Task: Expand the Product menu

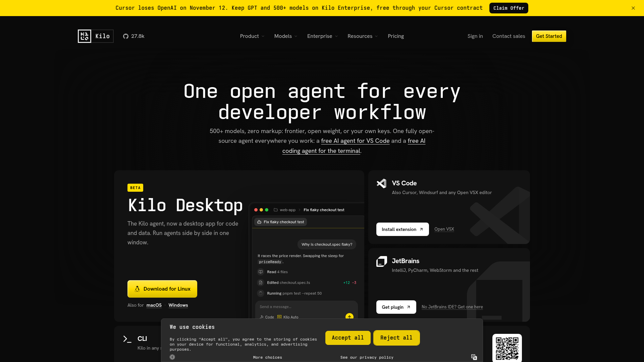Action: 252,36
